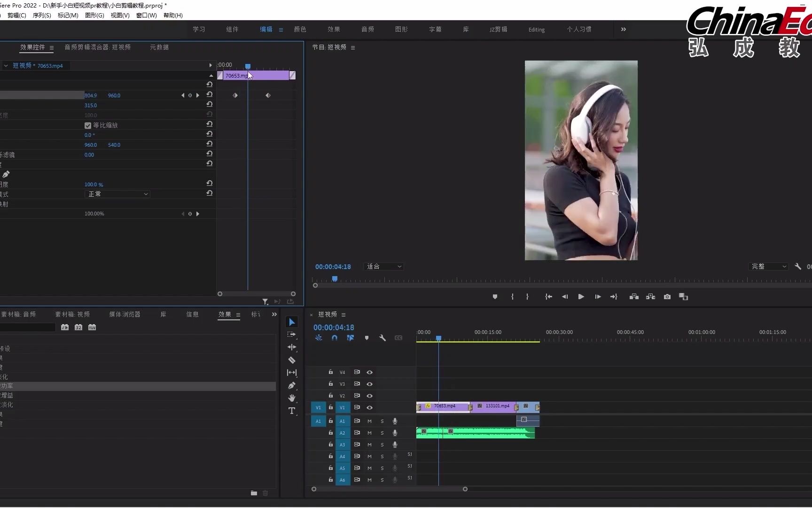Open blend mode dropdown 正常
Screen dimensions: 812x508
pyautogui.click(x=117, y=194)
